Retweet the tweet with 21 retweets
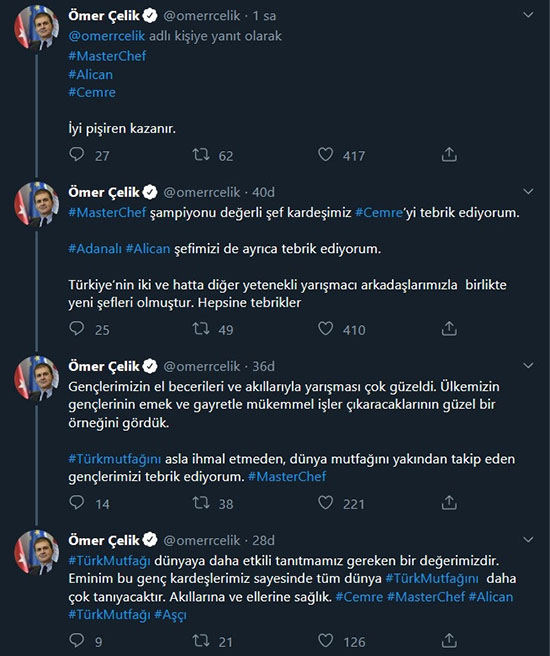 point(201,640)
